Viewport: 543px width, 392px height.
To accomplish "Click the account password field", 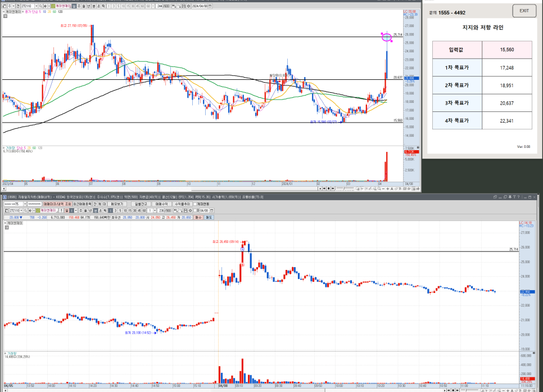I will (x=34, y=204).
